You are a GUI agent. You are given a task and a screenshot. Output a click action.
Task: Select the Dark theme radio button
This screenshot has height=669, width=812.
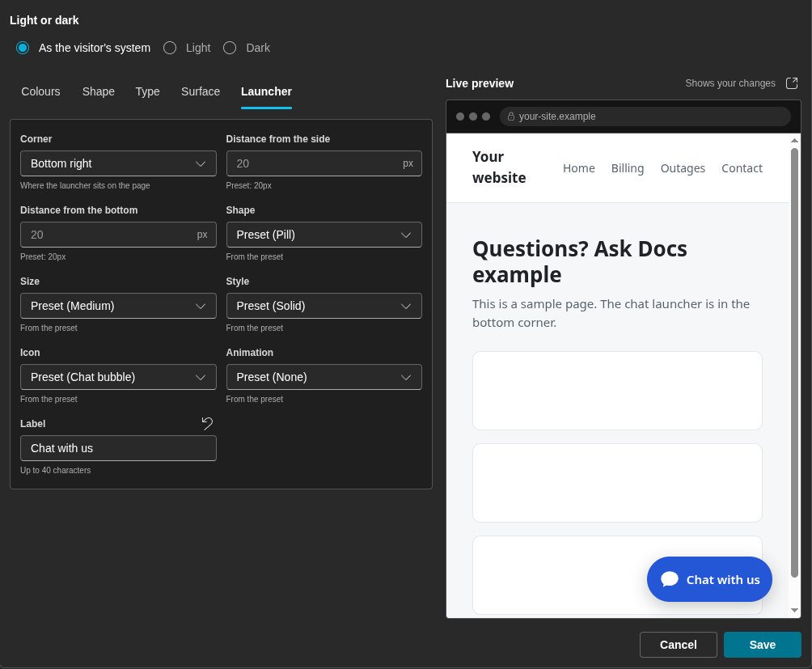pos(230,49)
